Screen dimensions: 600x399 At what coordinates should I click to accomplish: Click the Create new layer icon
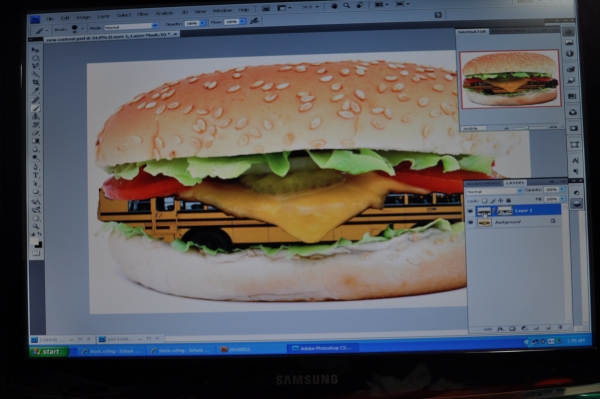(x=548, y=328)
